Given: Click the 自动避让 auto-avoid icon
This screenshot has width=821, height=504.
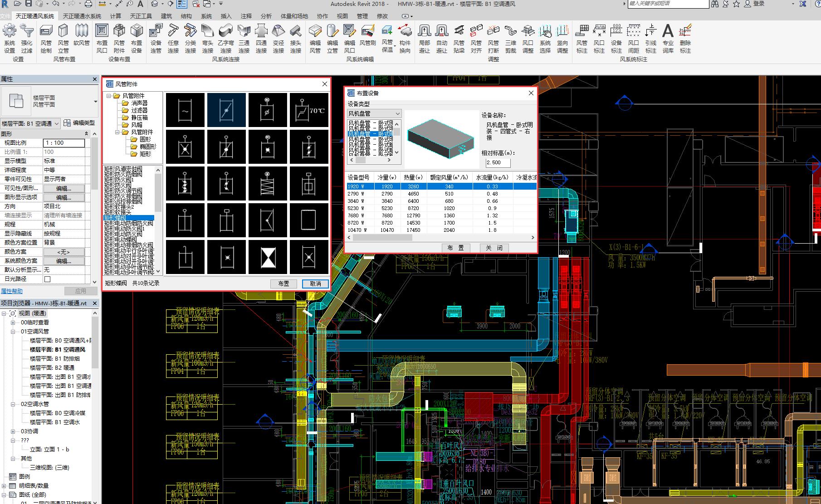Looking at the screenshot, I should coord(441,38).
